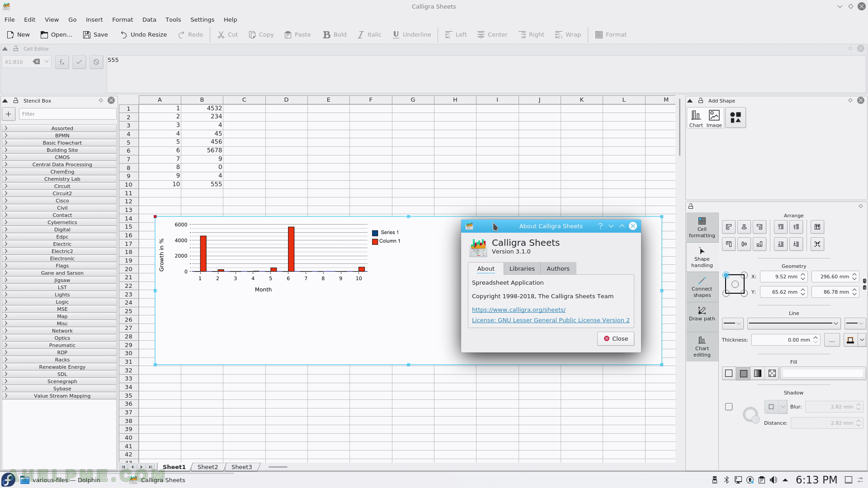Switch to the Authors tab in About dialog
The width and height of the screenshot is (868, 488).
558,268
